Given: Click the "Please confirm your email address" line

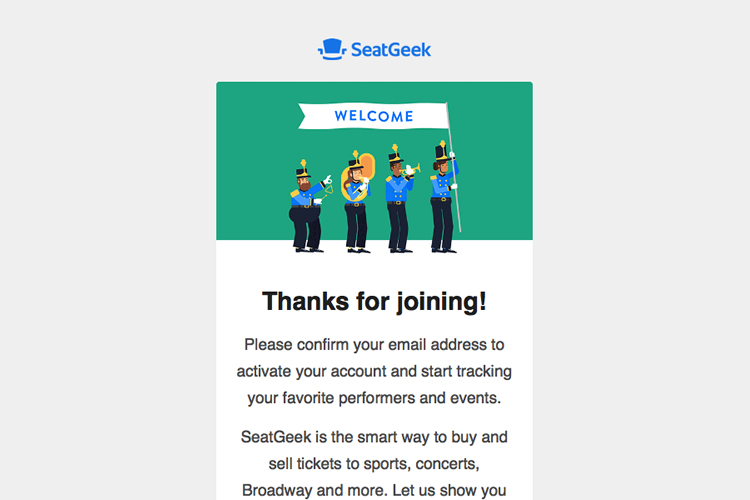Looking at the screenshot, I should (374, 346).
